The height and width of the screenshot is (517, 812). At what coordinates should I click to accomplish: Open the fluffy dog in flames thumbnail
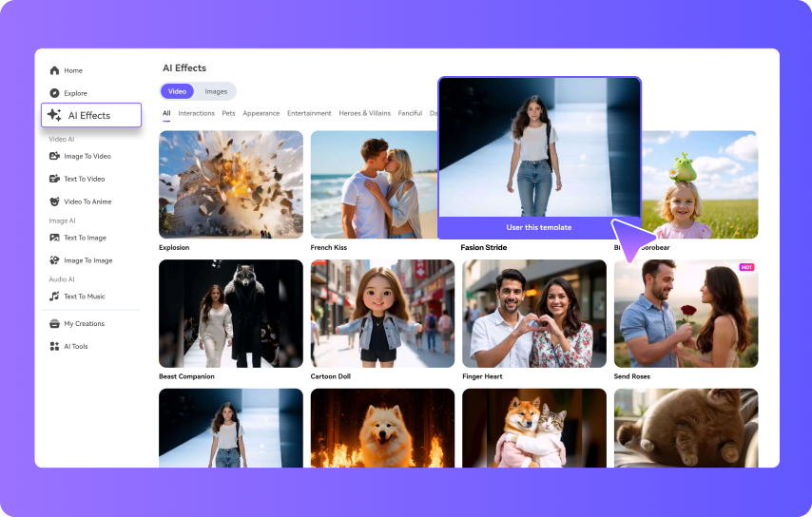click(x=382, y=428)
